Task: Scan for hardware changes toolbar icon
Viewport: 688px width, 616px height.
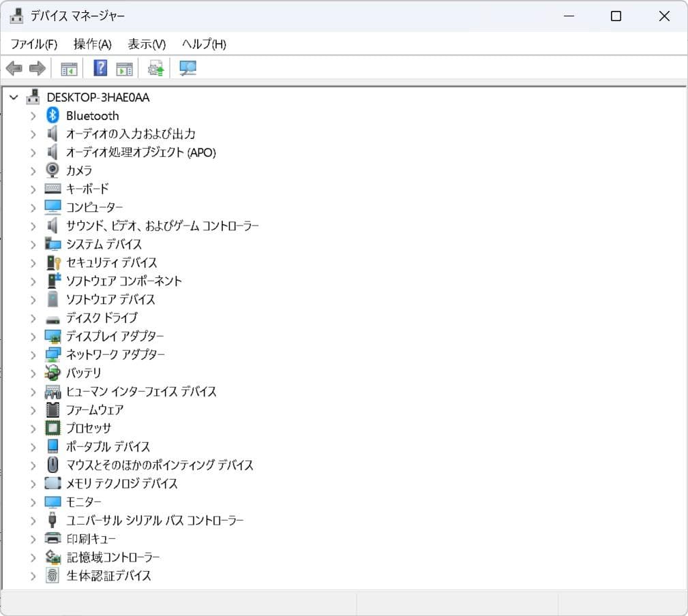Action: tap(188, 67)
